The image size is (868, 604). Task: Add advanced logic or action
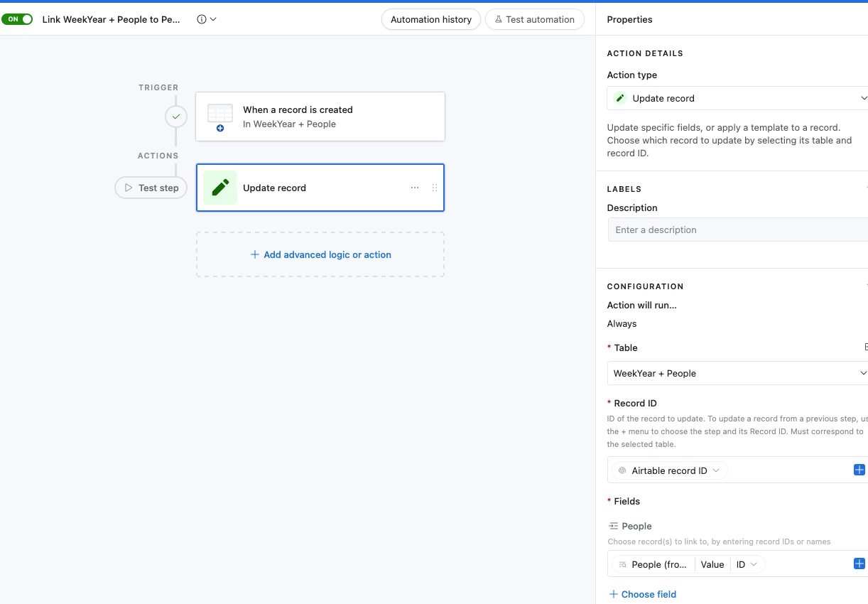pos(320,254)
